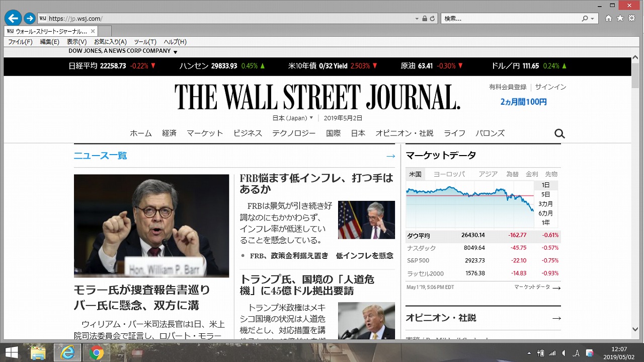Select the 5日 chart range option
The image size is (644, 362).
point(546,194)
